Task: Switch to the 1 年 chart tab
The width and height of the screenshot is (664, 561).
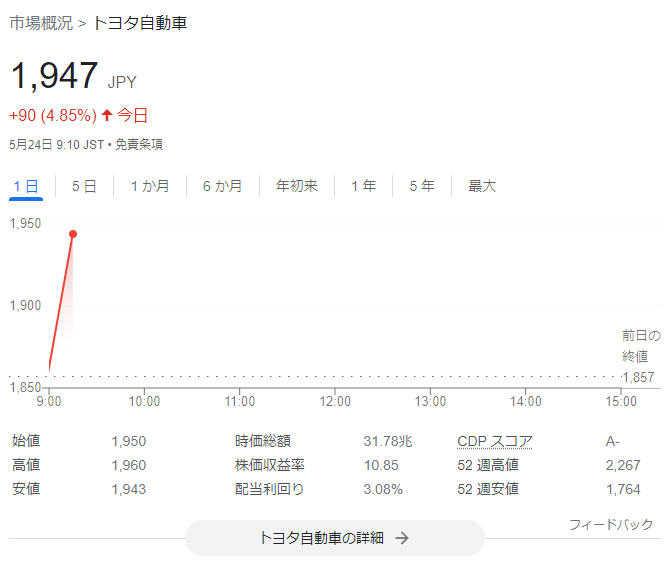Action: coord(363,186)
